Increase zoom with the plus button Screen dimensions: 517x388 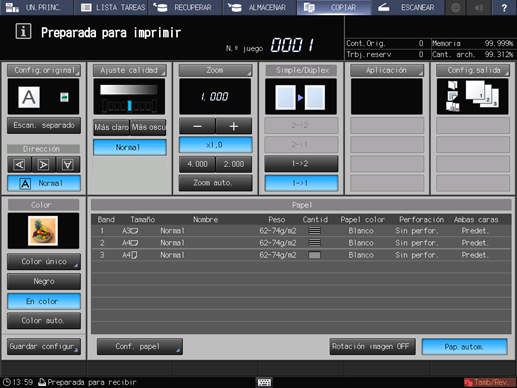tap(234, 126)
